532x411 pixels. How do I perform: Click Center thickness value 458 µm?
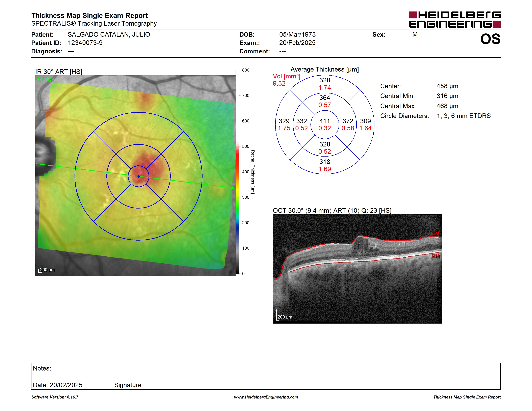coord(447,86)
